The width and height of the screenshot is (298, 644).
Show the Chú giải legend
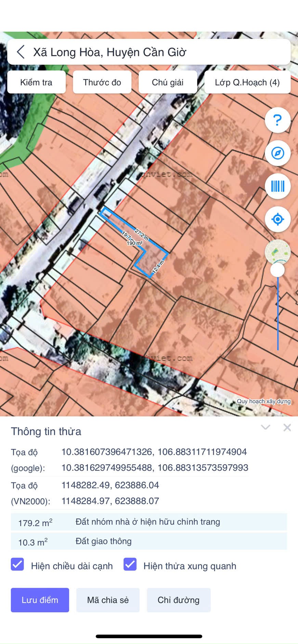coord(168,82)
